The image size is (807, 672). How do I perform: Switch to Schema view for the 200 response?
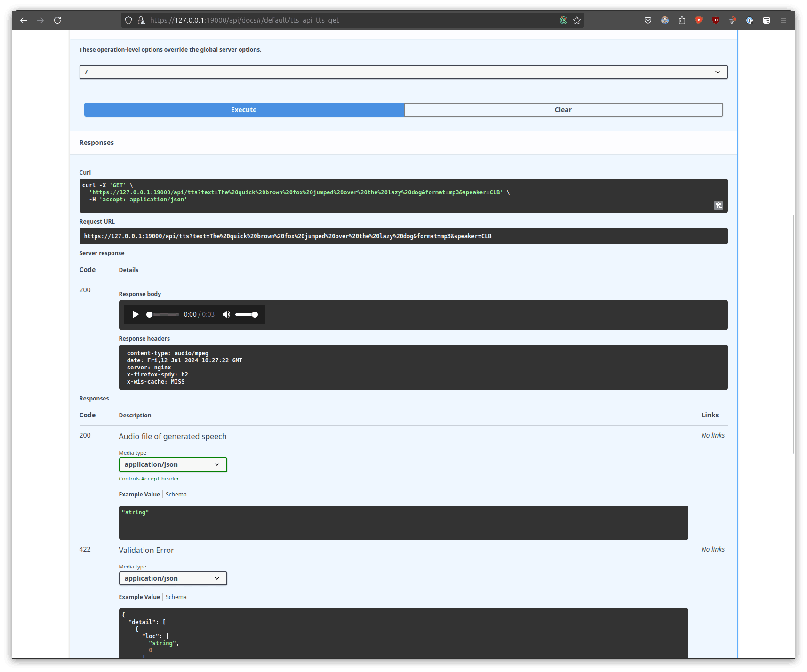coord(176,494)
